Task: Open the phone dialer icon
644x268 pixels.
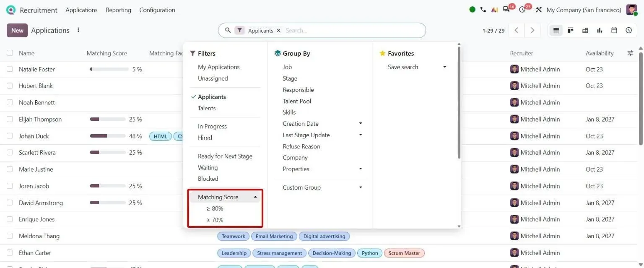Action: 483,9
